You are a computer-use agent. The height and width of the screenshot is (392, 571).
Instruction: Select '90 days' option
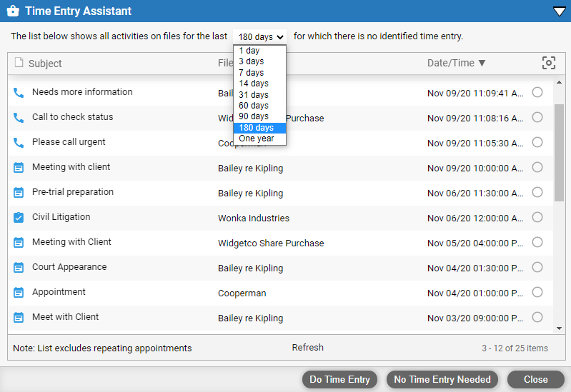click(259, 116)
